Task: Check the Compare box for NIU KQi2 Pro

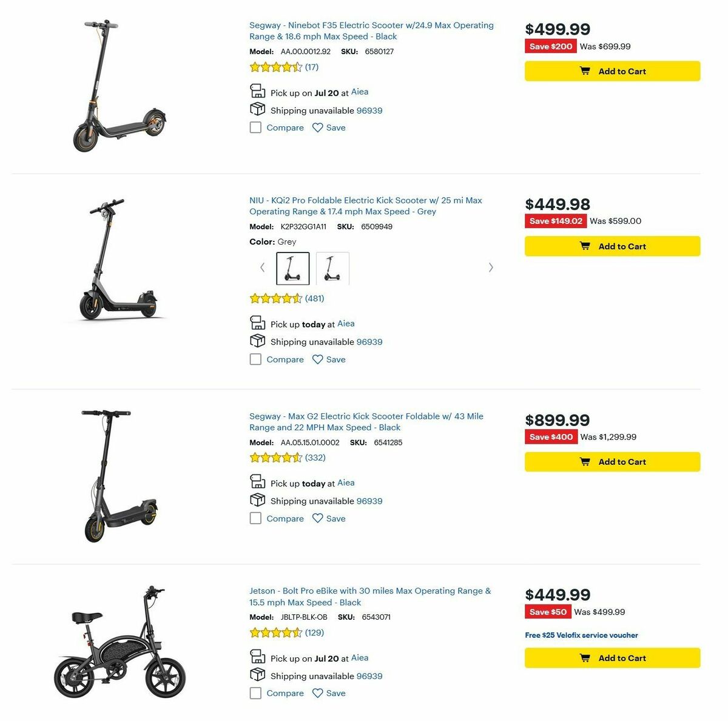Action: point(255,359)
